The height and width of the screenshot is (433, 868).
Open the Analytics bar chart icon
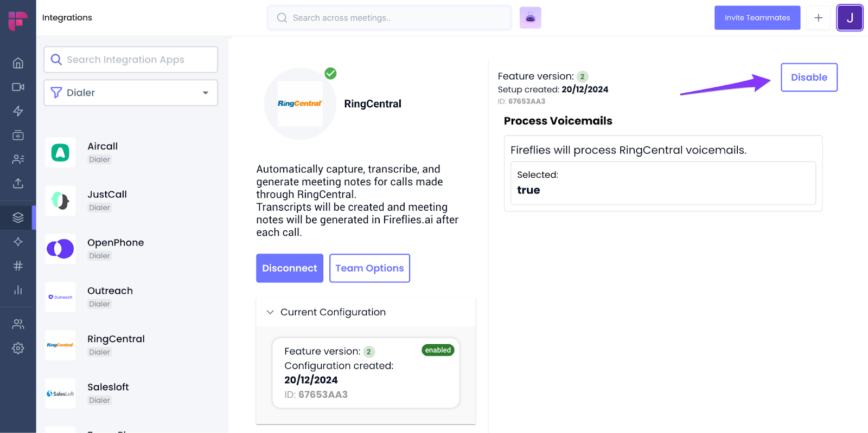18,290
